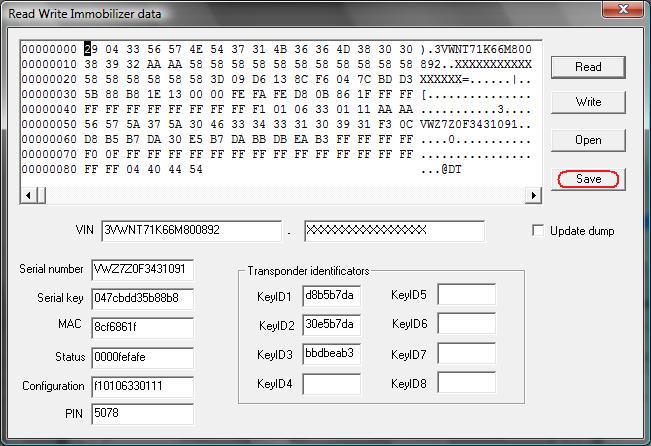Image resolution: width=651 pixels, height=446 pixels.
Task: Click offset 00000080 last row address
Action: [49, 169]
